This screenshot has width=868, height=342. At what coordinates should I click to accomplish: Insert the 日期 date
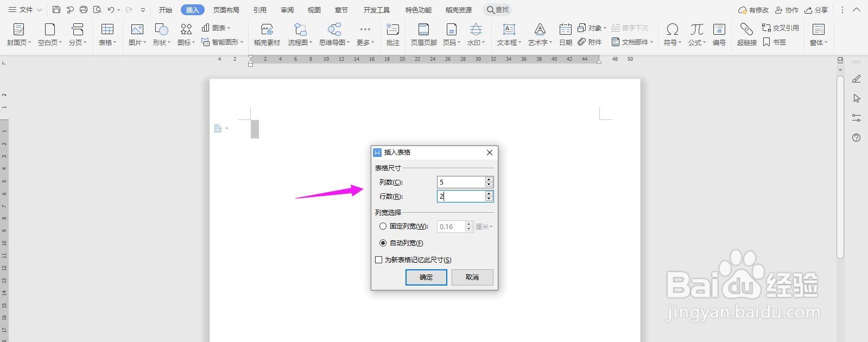[566, 34]
